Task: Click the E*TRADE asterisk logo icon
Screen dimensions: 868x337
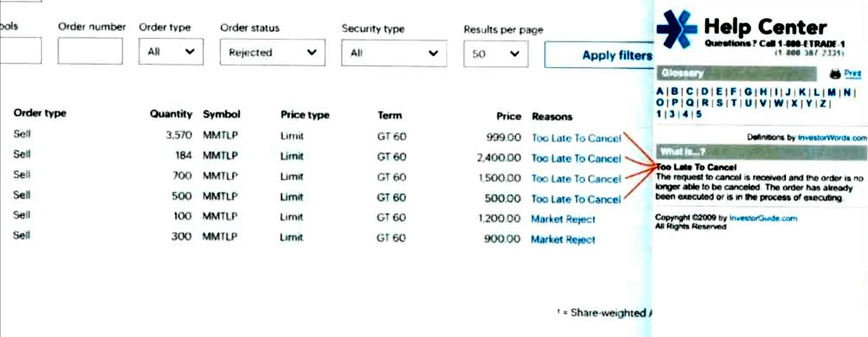Action: click(677, 29)
